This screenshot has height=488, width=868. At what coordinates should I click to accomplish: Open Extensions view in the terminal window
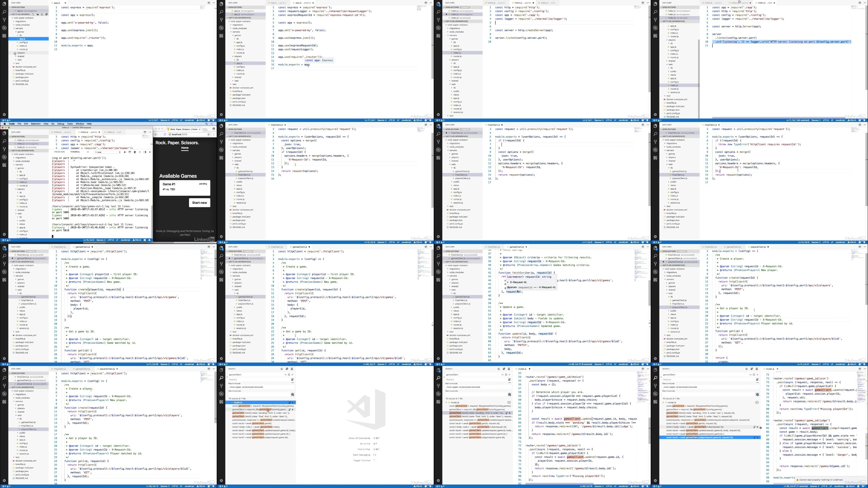pyautogui.click(x=4, y=165)
